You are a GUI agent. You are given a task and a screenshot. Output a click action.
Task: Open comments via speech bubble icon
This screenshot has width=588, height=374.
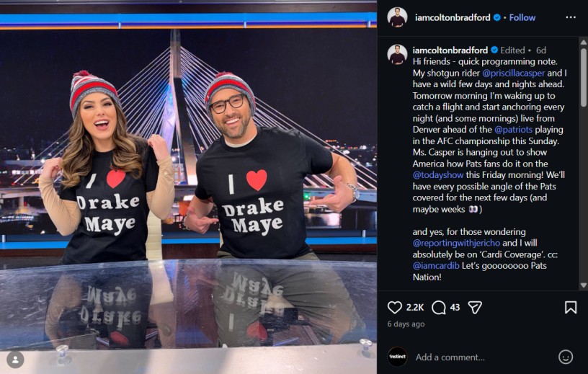point(438,308)
